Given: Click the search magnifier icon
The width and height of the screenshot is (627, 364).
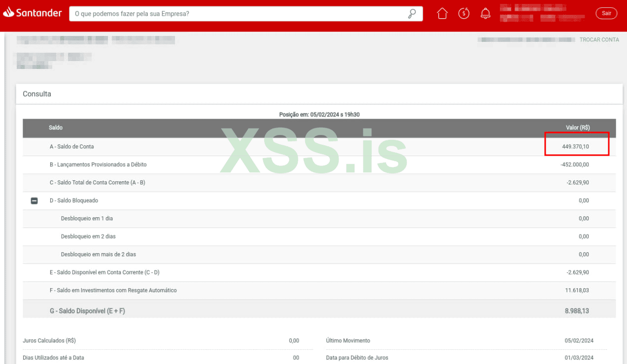Looking at the screenshot, I should pyautogui.click(x=412, y=14).
